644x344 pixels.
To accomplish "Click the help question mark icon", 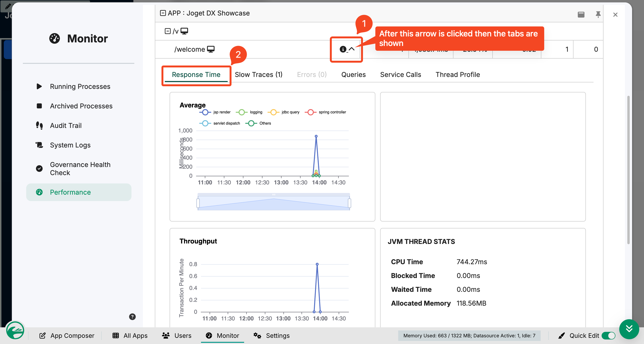I will pyautogui.click(x=132, y=317).
